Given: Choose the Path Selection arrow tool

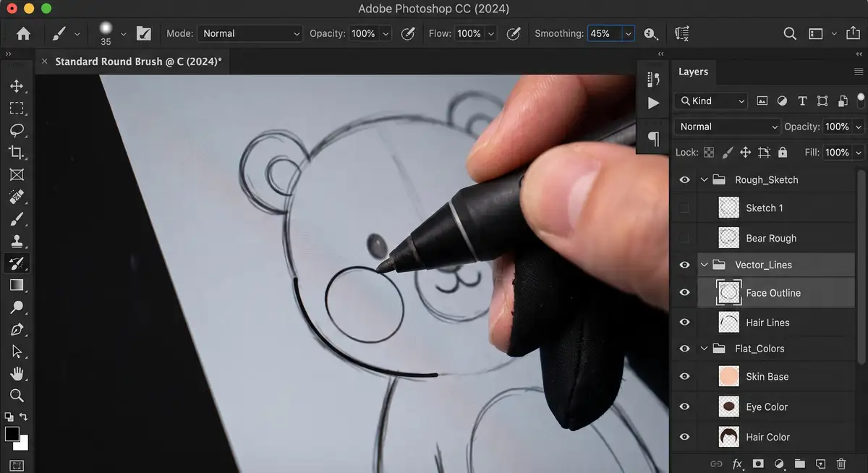Looking at the screenshot, I should pos(16,351).
